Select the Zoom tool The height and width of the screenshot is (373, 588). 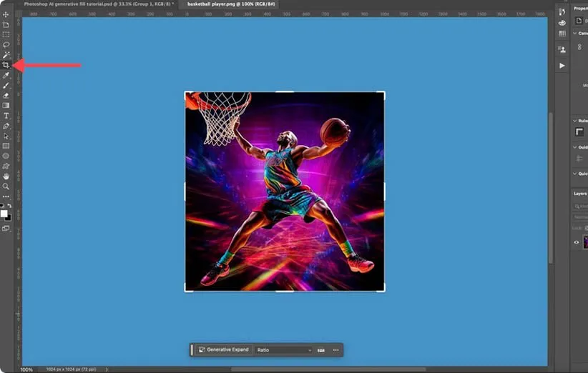pyautogui.click(x=6, y=186)
